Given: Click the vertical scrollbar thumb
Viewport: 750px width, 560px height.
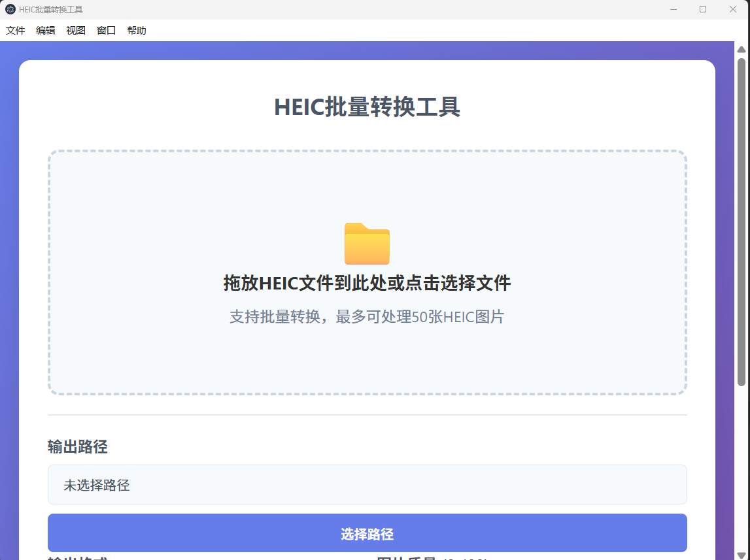Looking at the screenshot, I should (x=741, y=222).
